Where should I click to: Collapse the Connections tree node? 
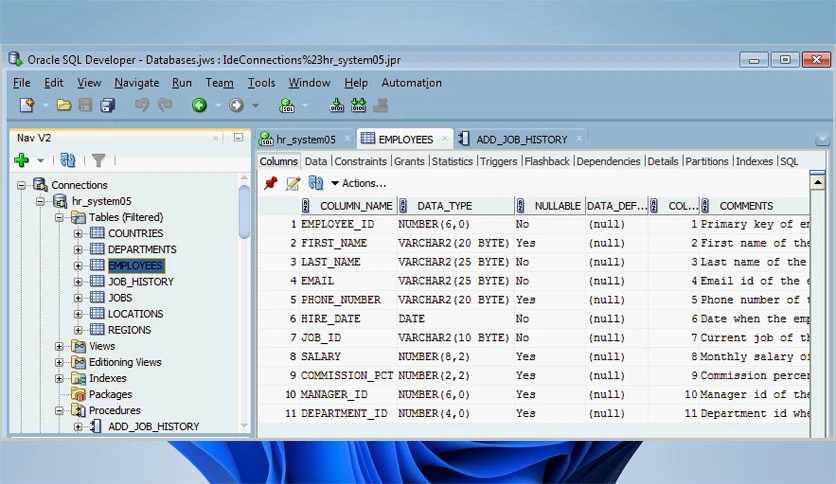pyautogui.click(x=21, y=185)
